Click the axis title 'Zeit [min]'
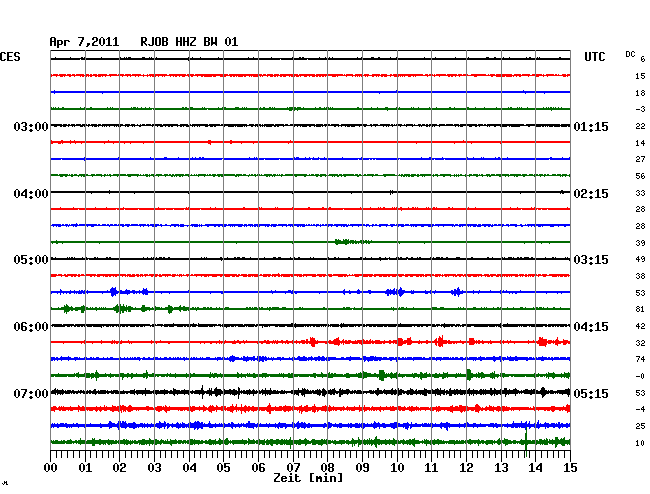Viewport: 650px width, 494px height. (x=308, y=478)
